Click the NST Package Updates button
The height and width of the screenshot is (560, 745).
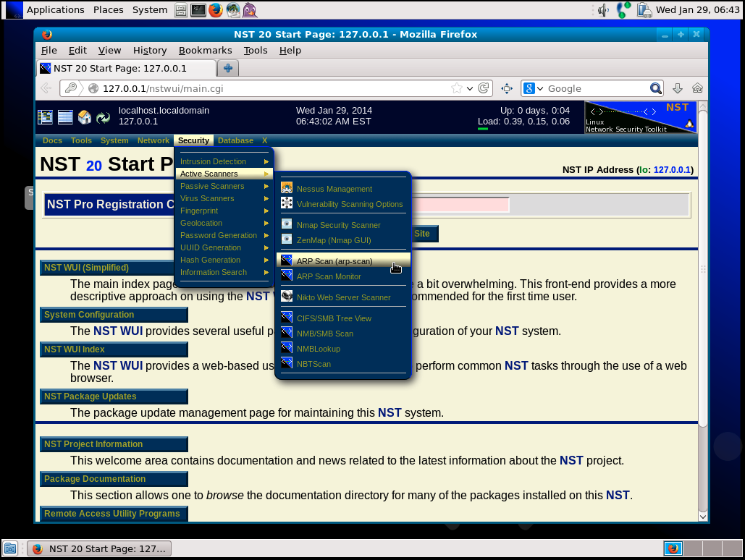coord(114,396)
